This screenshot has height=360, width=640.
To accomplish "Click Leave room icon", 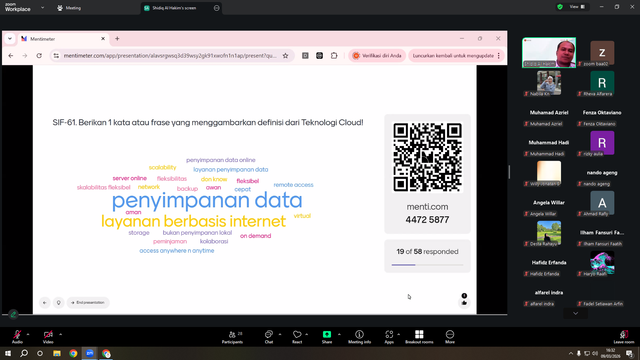I will click(x=624, y=334).
